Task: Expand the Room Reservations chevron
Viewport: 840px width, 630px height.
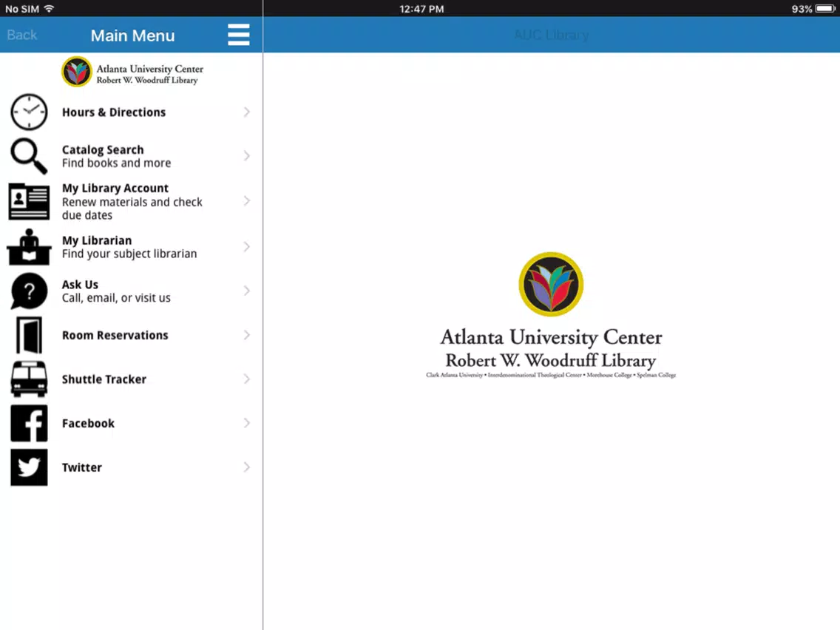Action: click(x=246, y=336)
